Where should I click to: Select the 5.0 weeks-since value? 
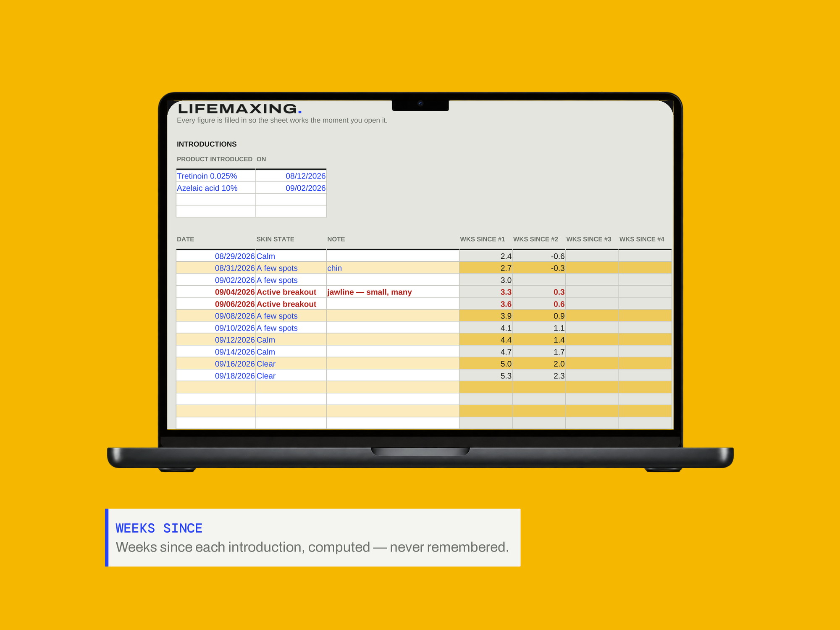486,364
